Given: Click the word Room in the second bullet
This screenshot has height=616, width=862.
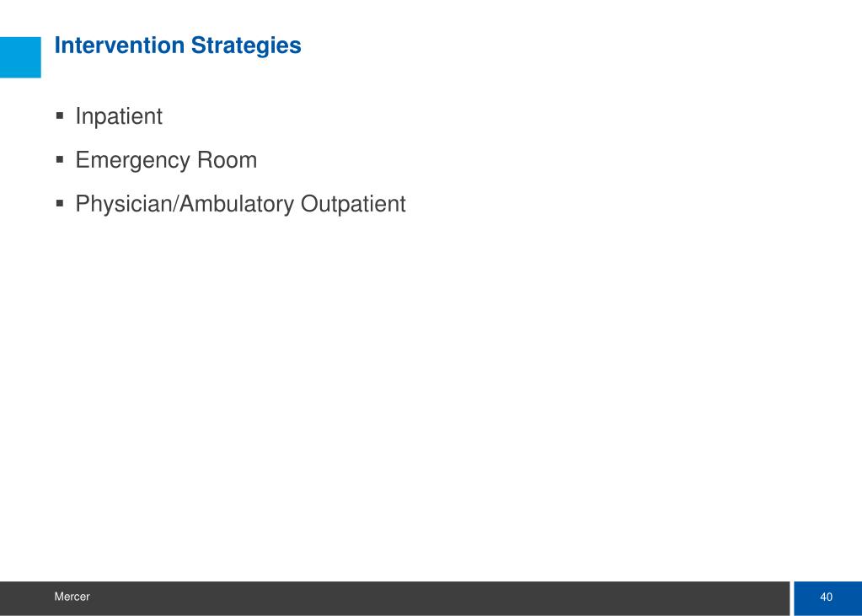Looking at the screenshot, I should tap(227, 160).
